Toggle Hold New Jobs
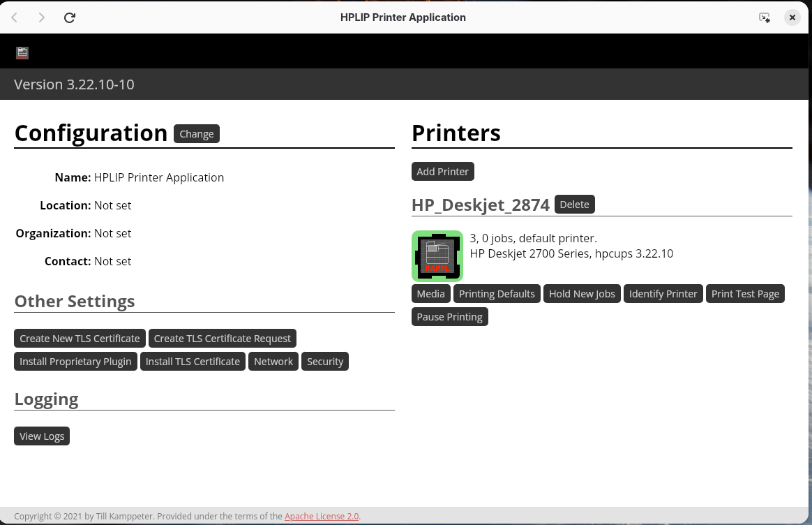Screen dimensions: 812x525 582,294
